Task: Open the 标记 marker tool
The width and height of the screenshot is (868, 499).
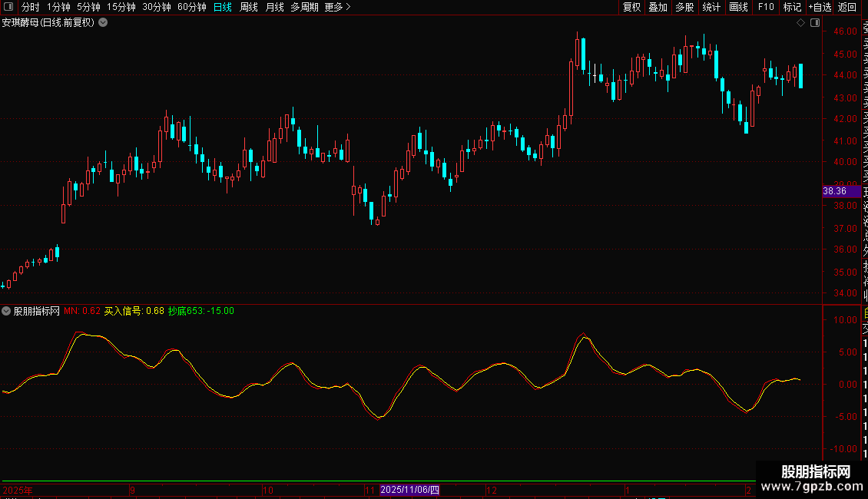Action: 792,7
